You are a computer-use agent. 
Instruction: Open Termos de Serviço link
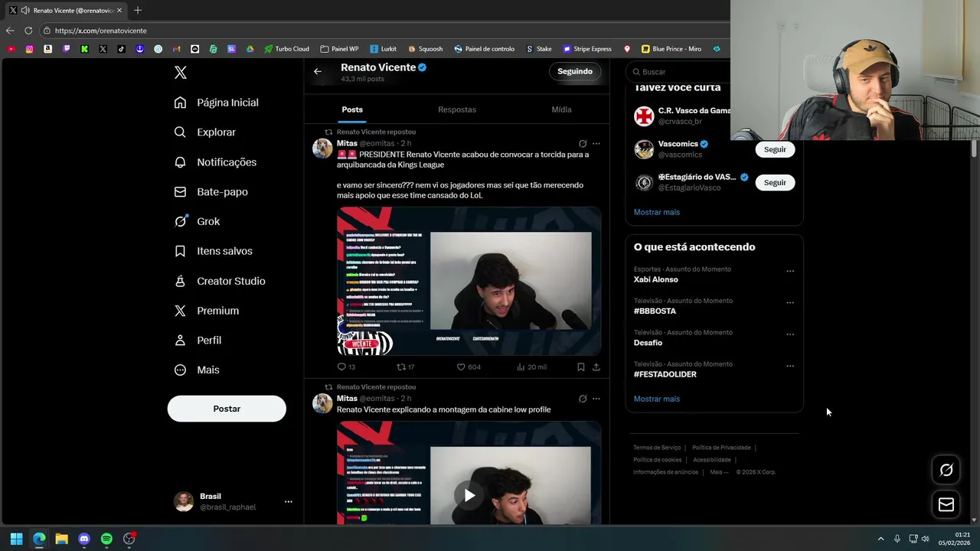click(x=657, y=448)
